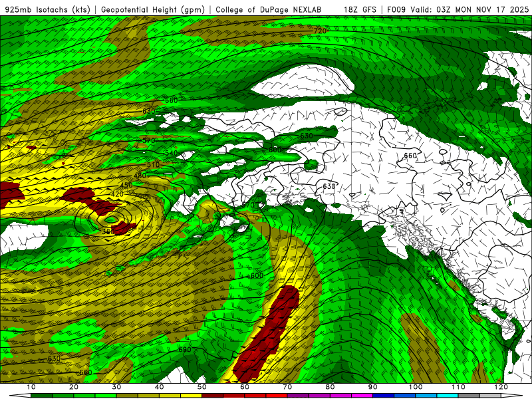This screenshot has height=399, width=532.
Task: Click the 80 legend value
Action: [x=330, y=387]
